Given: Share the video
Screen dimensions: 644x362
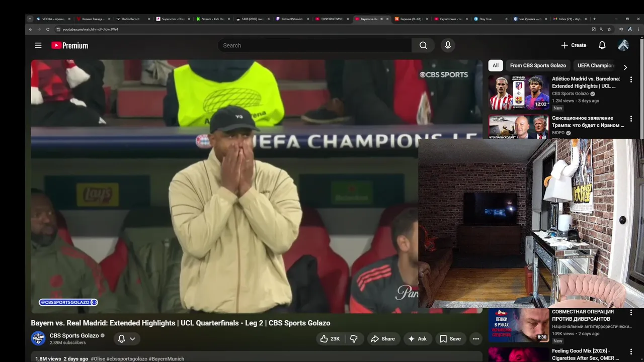Looking at the screenshot, I should click(x=383, y=339).
